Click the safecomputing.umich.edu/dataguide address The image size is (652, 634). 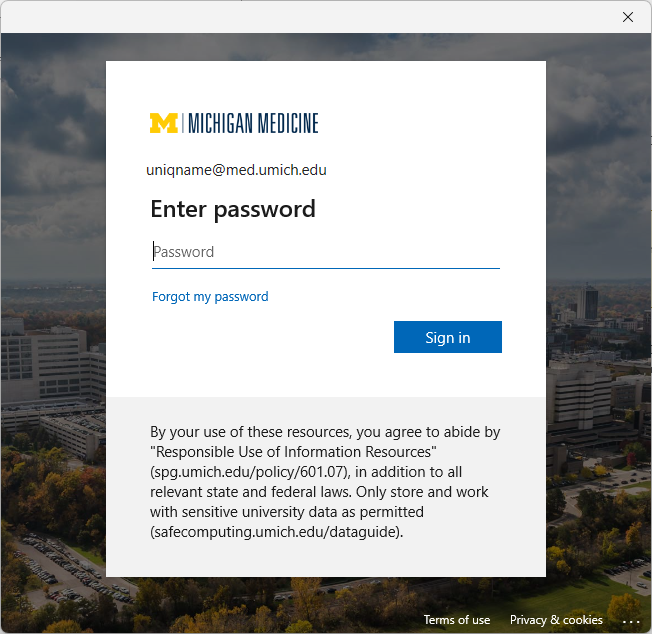pos(276,532)
